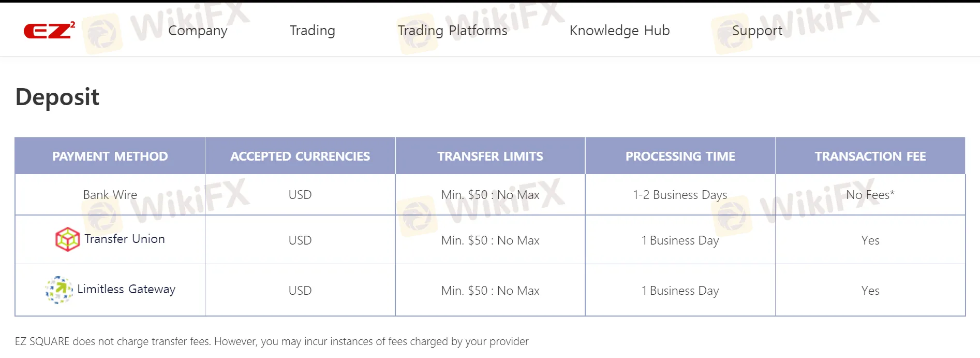Image resolution: width=980 pixels, height=358 pixels.
Task: Open the Support menu
Action: (757, 31)
